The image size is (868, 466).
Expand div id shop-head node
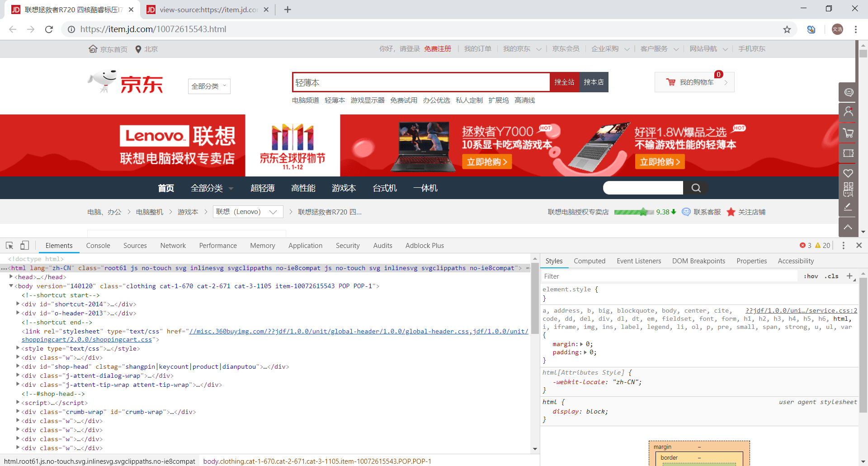tap(18, 366)
